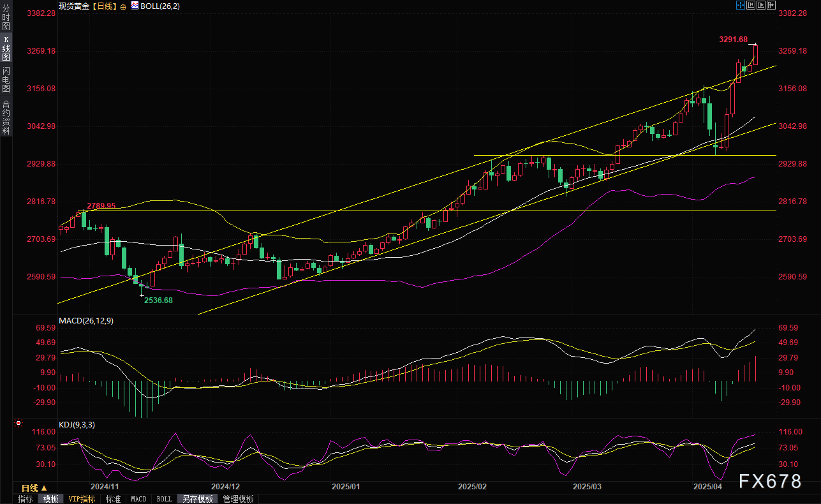Click the BOLL indicator chart icon

[x=135, y=5]
